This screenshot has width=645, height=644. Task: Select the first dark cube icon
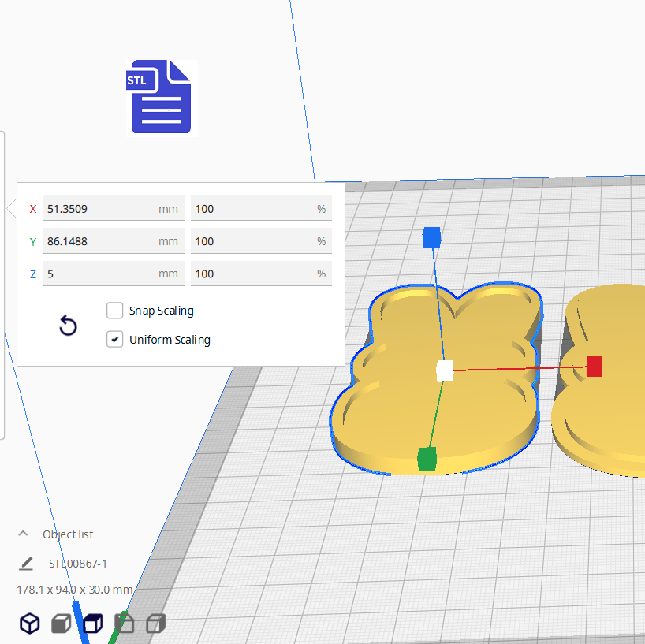click(29, 623)
